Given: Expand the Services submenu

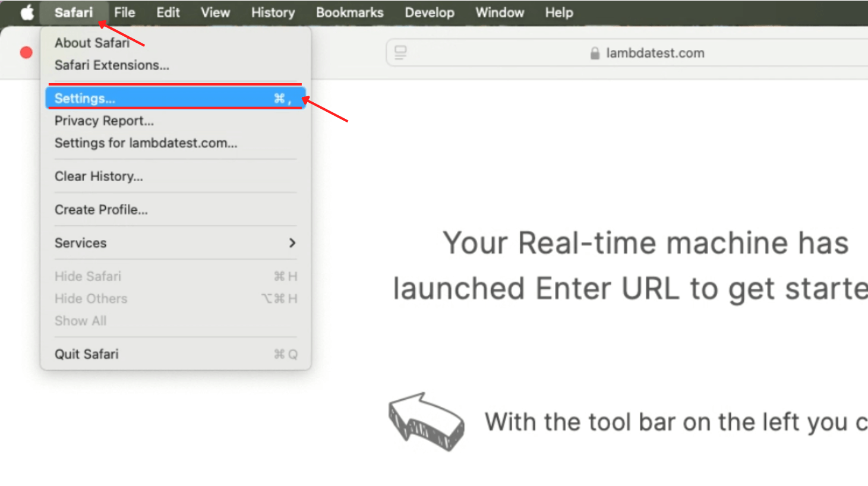Looking at the screenshot, I should tap(175, 243).
